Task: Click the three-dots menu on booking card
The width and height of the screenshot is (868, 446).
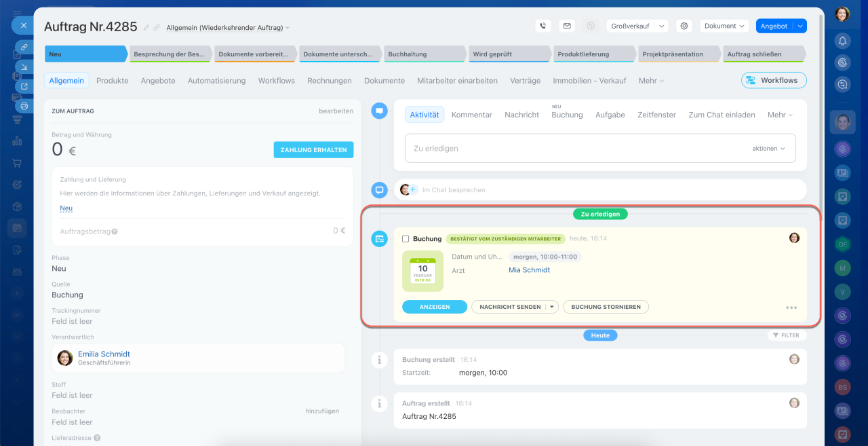Action: [791, 308]
